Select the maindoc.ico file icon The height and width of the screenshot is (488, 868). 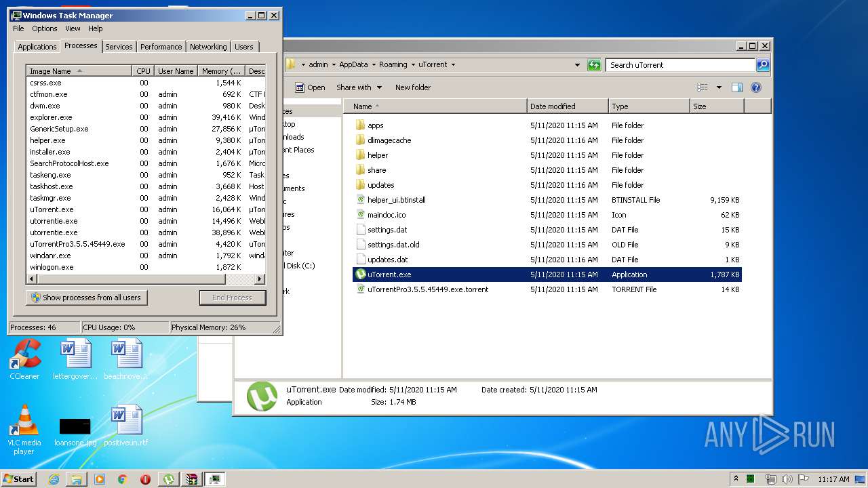tap(360, 215)
